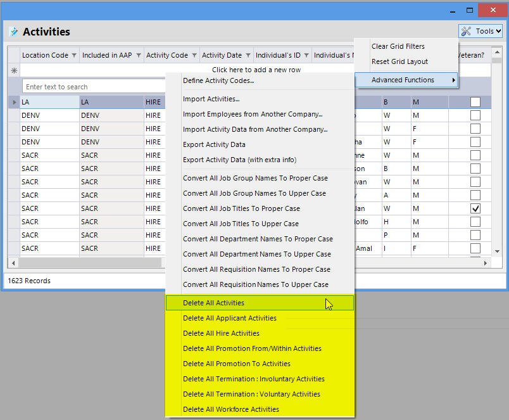
Task: Check the Veteran checkbox in the LA row
Action: [475, 102]
